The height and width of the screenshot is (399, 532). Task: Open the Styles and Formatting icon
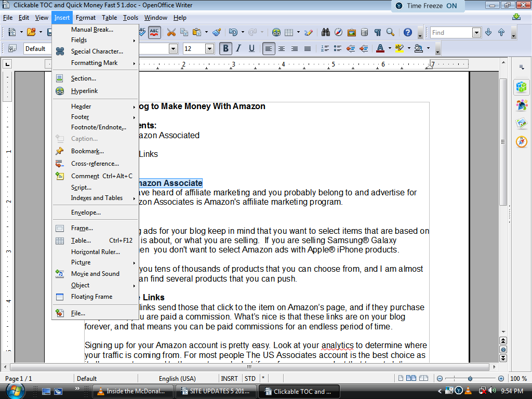pos(12,48)
